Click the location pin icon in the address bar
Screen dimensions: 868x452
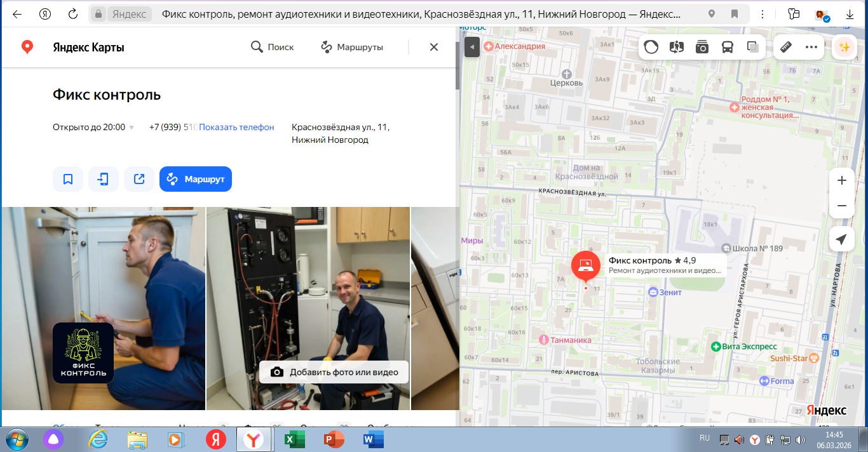click(x=712, y=13)
